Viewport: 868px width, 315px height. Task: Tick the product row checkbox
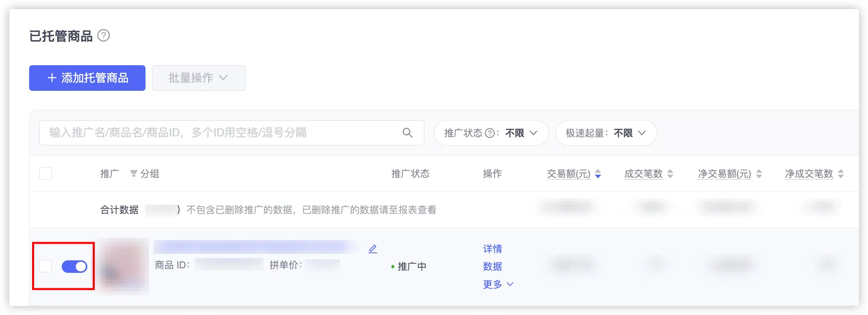click(46, 266)
